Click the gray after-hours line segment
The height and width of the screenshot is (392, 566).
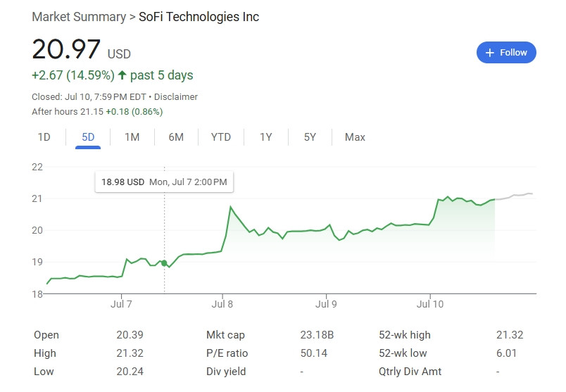(514, 196)
